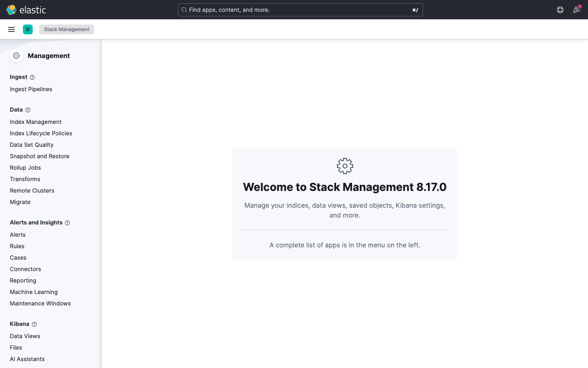Open the help lifebuoy icon
This screenshot has width=588, height=368.
[560, 10]
